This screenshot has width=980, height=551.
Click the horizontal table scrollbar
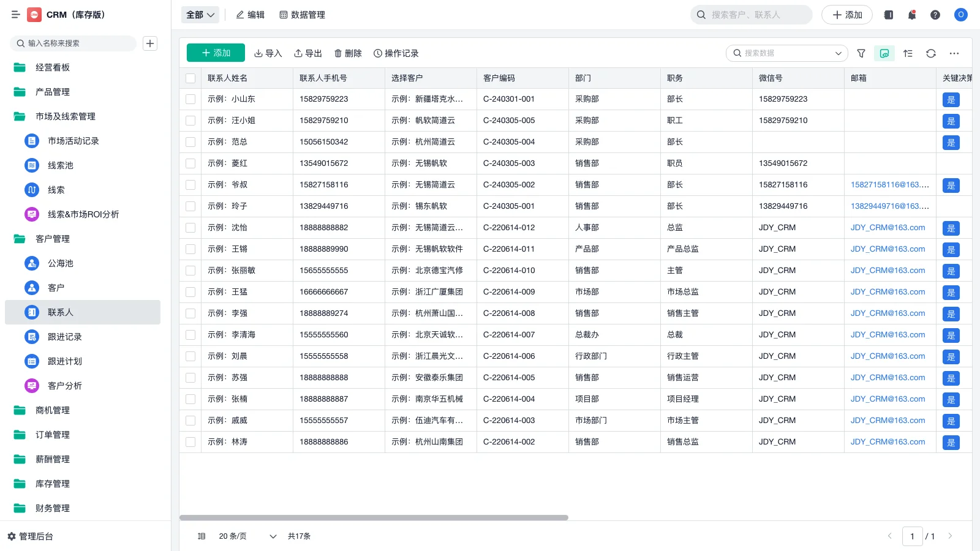(x=374, y=517)
